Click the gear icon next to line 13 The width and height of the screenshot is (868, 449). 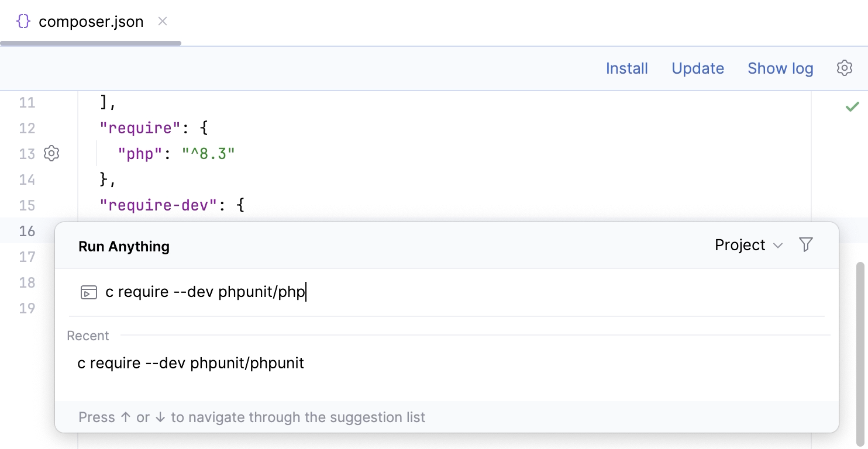coord(51,154)
